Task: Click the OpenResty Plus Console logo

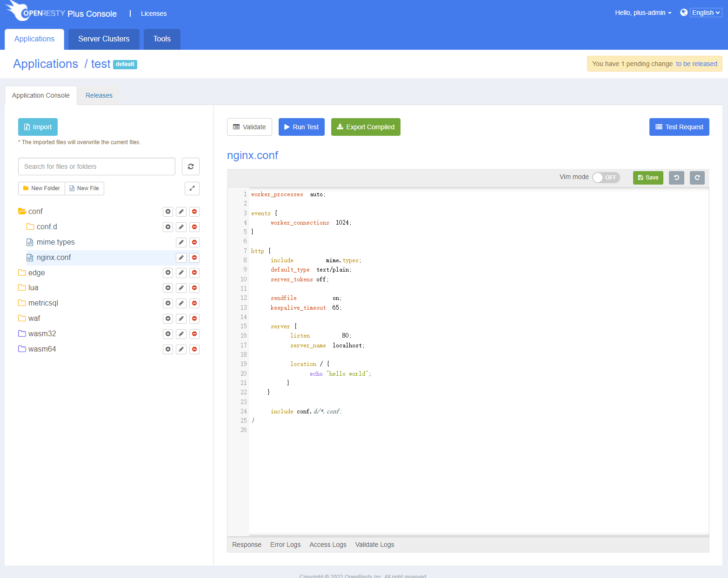Action: pos(61,12)
